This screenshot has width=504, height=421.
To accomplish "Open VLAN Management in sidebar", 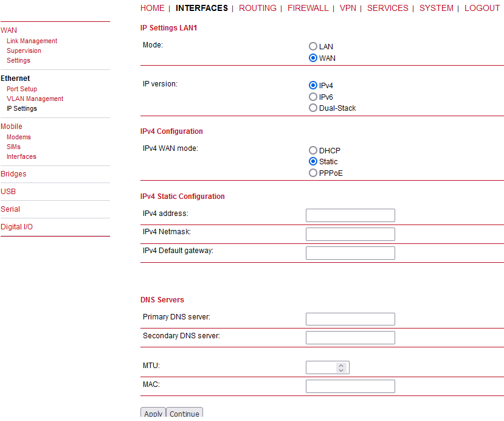I will pyautogui.click(x=35, y=99).
